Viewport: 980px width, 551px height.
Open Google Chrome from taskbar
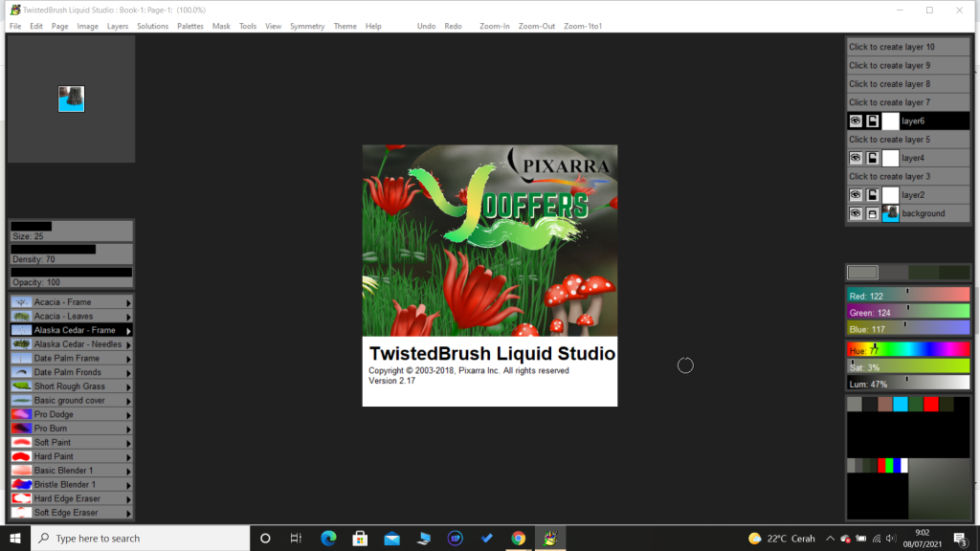[x=518, y=538]
